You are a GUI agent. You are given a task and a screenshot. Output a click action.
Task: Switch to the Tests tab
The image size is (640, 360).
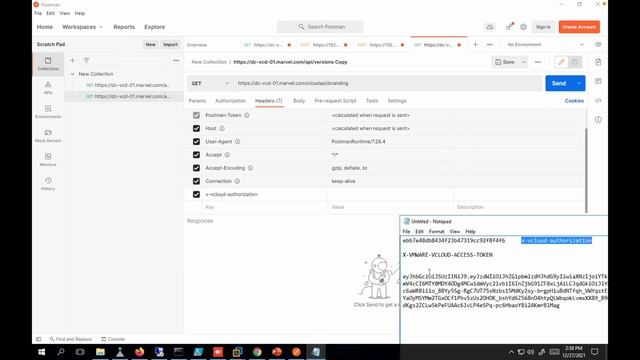pyautogui.click(x=372, y=101)
